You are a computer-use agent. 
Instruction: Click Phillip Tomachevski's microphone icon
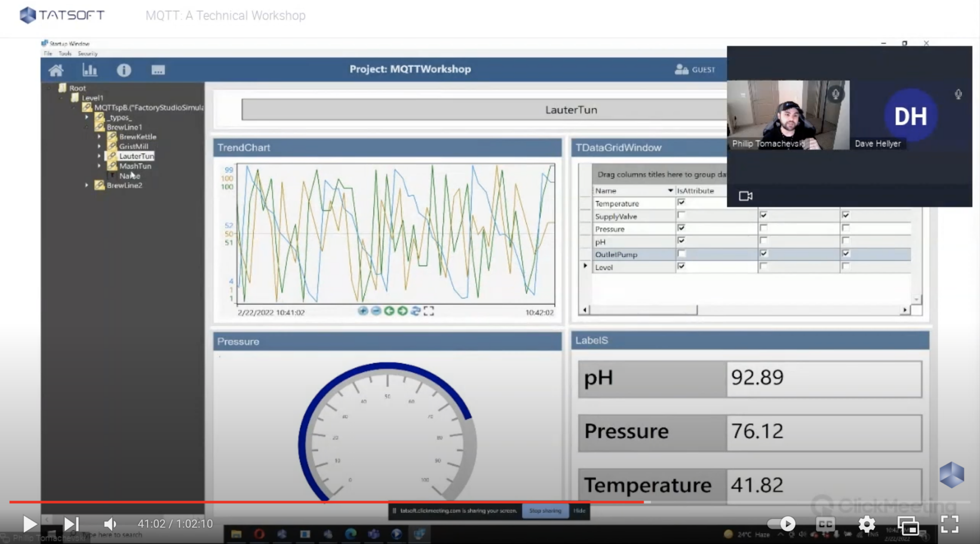click(x=836, y=94)
